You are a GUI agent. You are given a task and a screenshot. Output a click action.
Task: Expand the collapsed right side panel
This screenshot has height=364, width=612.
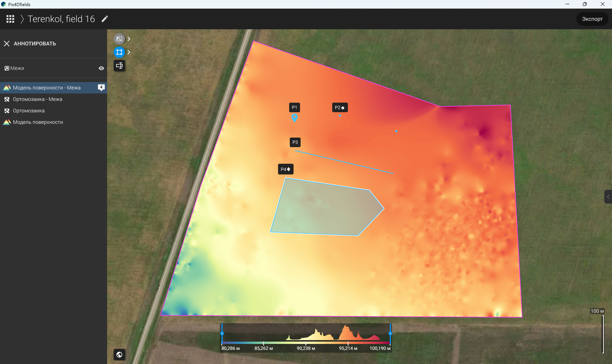(x=608, y=197)
